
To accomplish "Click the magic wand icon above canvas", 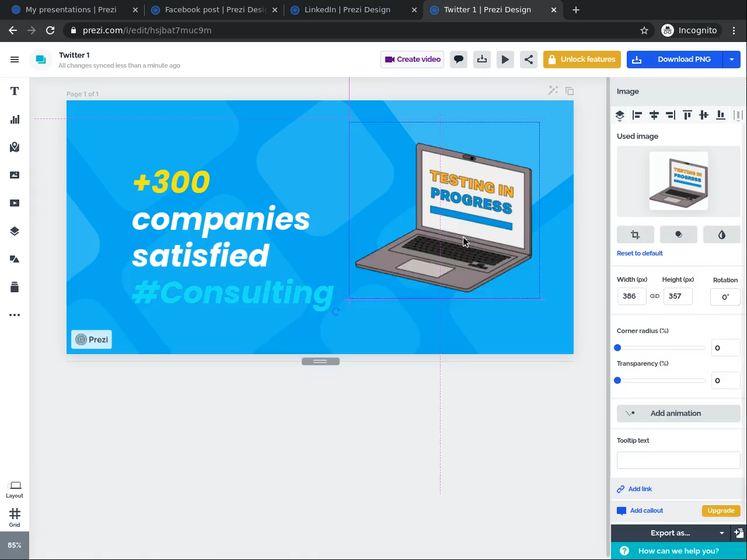I will (553, 90).
